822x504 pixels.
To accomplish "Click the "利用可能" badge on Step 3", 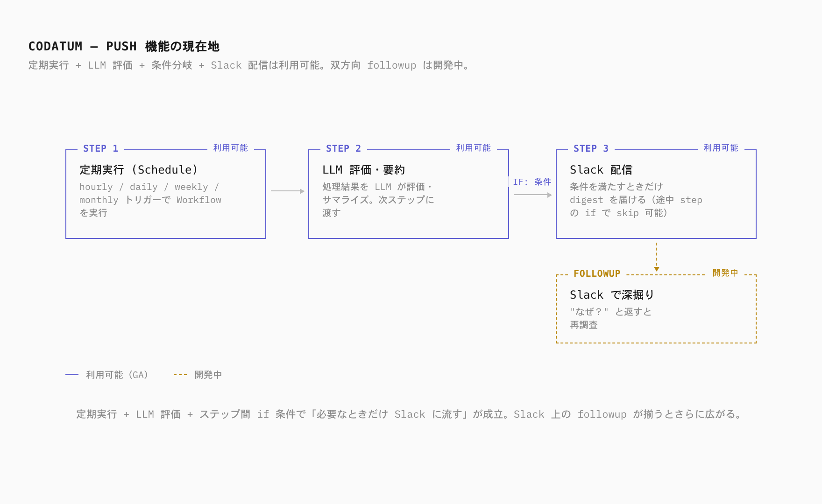I will 721,148.
